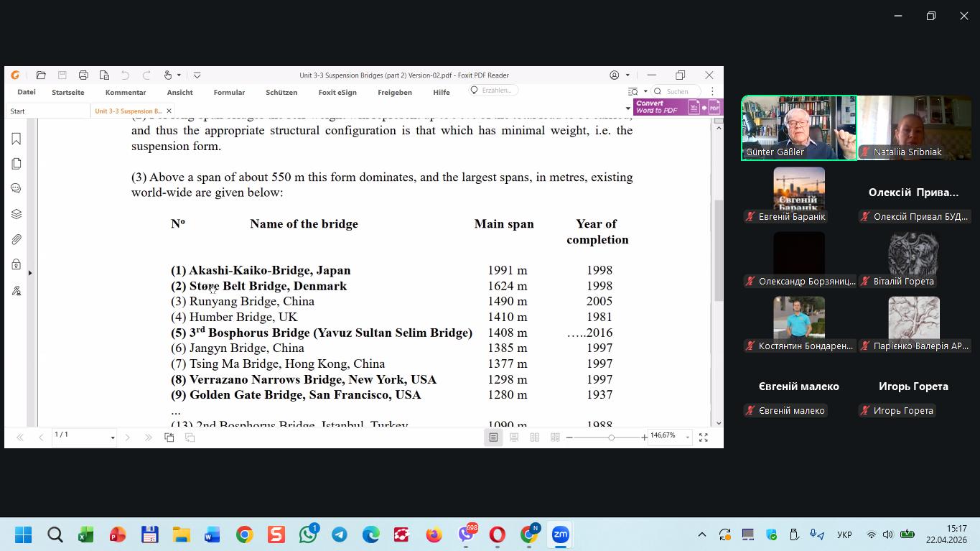Screen dimensions: 980x551
Task: Open the Pages thumbnail panel
Action: click(16, 164)
